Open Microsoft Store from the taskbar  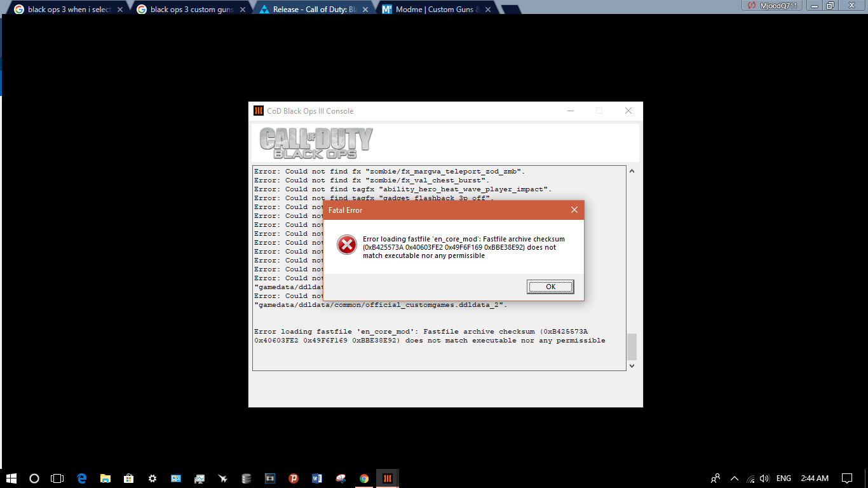point(128,478)
